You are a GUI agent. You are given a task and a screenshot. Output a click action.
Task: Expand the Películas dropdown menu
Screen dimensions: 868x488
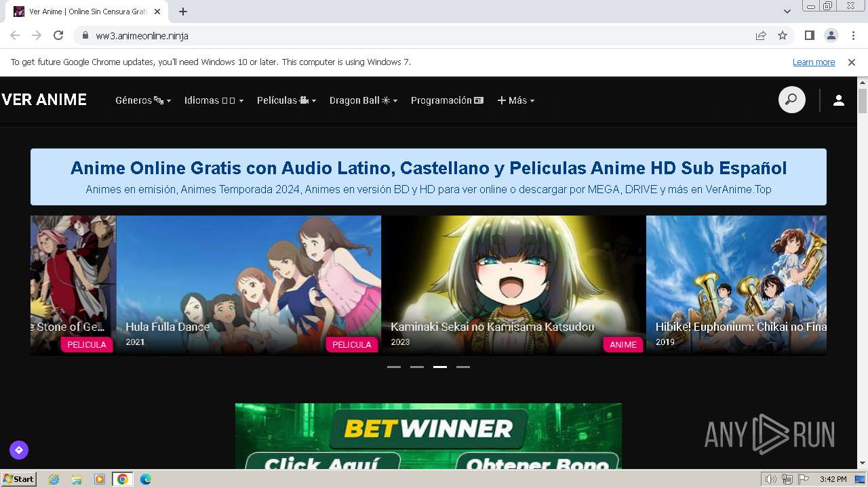coord(286,100)
